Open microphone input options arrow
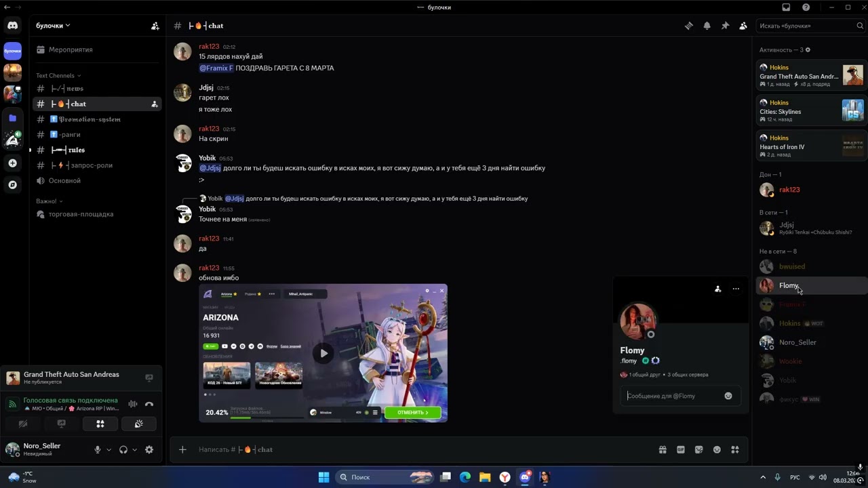Screen dimensions: 868x488 point(108,449)
